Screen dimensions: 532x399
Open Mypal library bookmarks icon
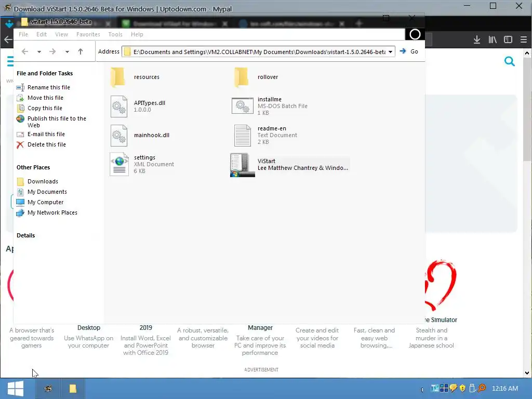pos(493,39)
